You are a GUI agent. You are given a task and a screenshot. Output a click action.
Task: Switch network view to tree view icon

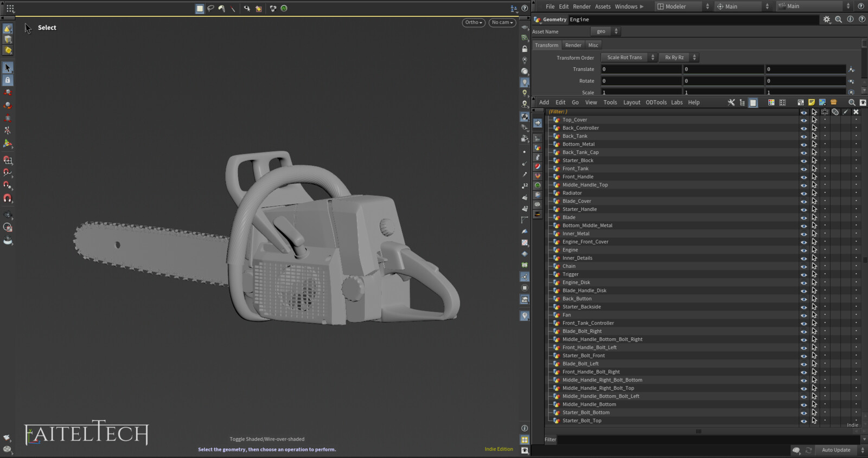tap(742, 102)
